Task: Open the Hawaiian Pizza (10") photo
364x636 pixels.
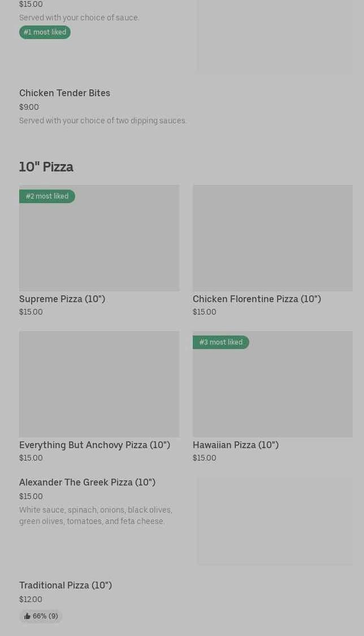Action: point(272,389)
